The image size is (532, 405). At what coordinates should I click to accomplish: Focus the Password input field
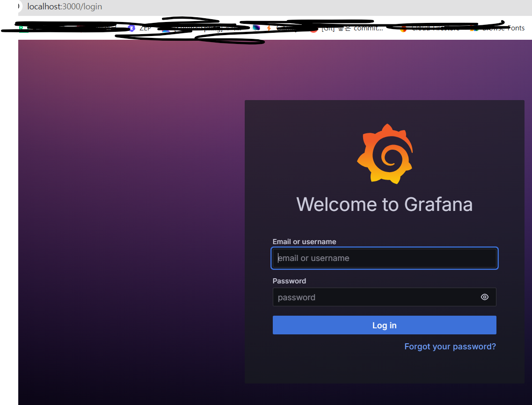[x=385, y=297]
